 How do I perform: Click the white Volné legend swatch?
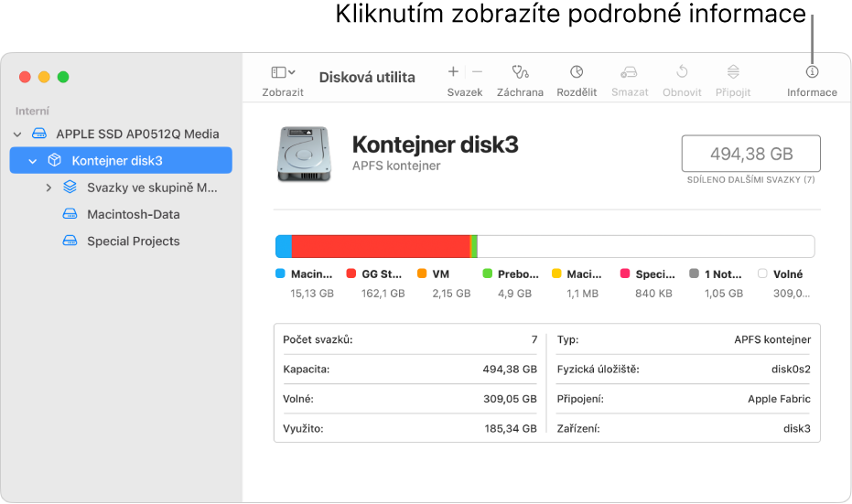coord(762,273)
